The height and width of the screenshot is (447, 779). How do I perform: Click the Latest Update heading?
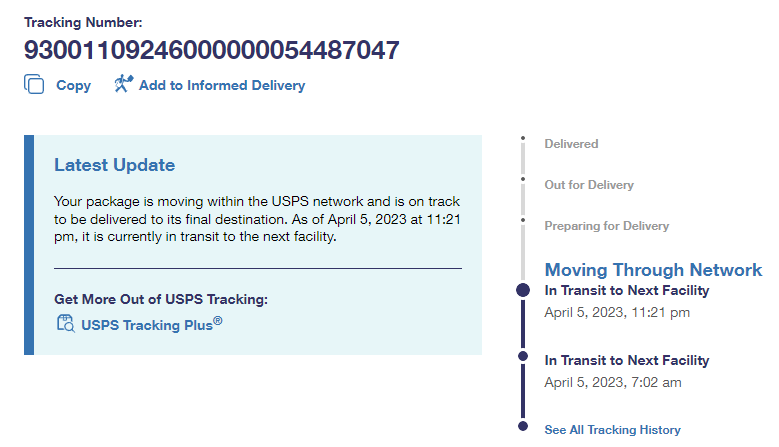pos(114,165)
